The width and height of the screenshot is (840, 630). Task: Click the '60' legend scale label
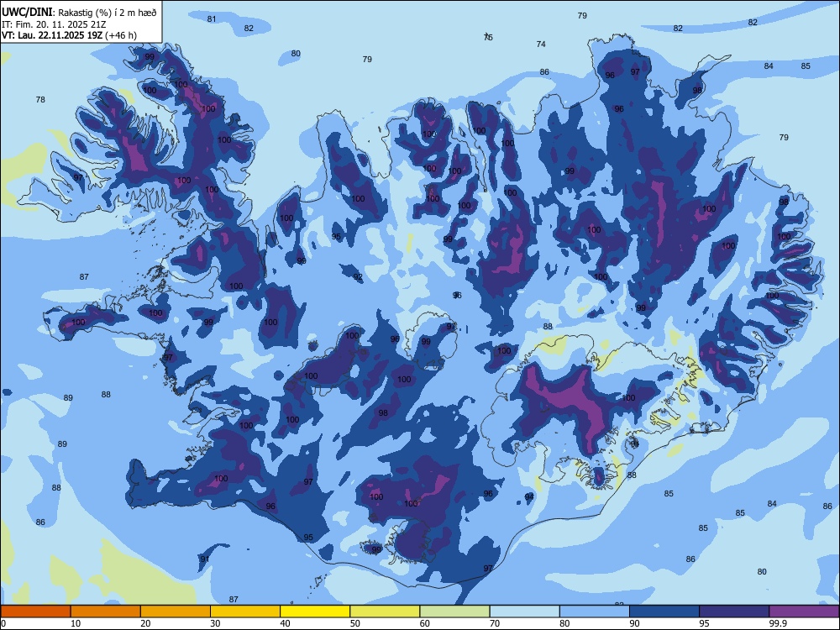coord(425,623)
